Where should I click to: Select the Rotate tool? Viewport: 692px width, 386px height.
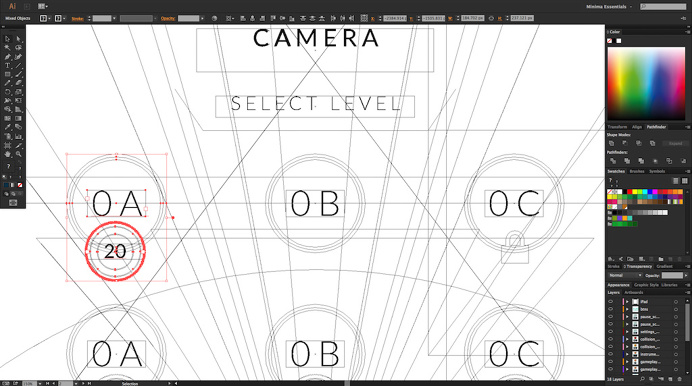[x=8, y=92]
